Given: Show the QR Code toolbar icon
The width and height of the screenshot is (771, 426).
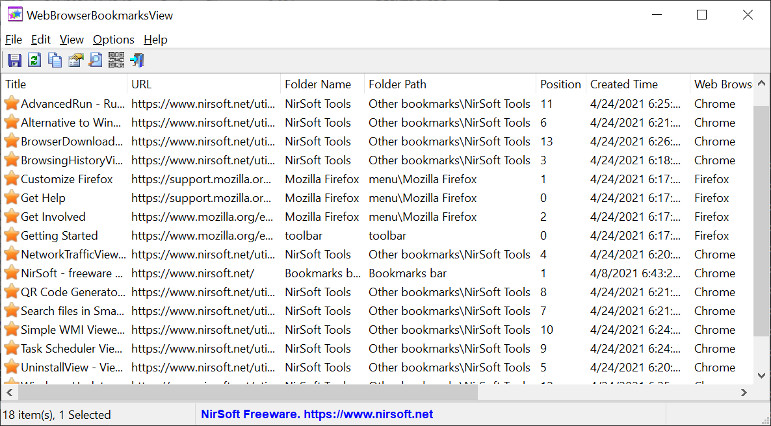Looking at the screenshot, I should pos(116,61).
